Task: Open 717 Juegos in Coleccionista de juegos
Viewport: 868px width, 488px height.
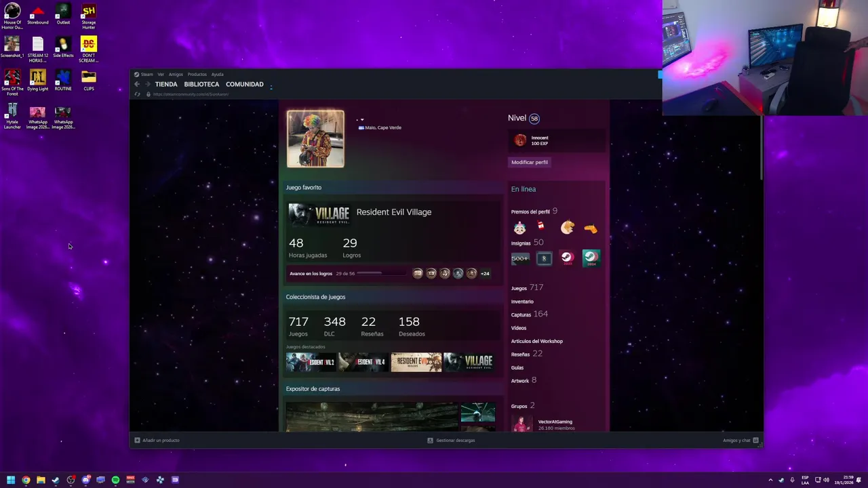Action: (x=298, y=325)
